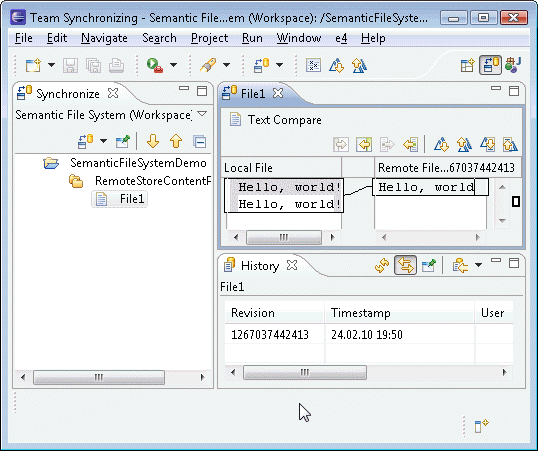Copy All Non-Conflicting Changes from Right to Left

pos(364,144)
